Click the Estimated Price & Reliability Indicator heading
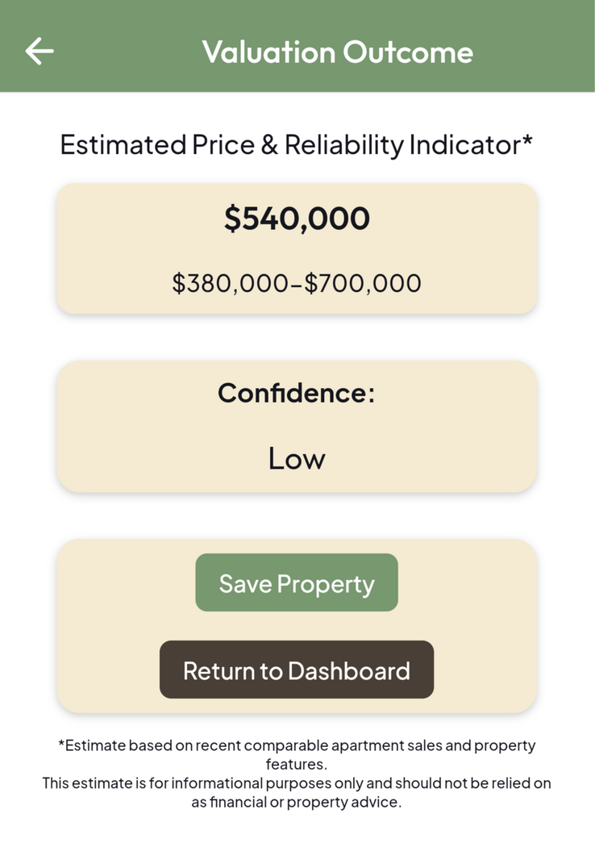 [296, 144]
